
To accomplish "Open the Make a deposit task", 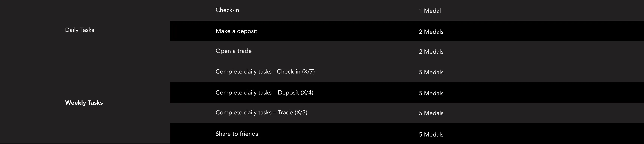I will (236, 31).
